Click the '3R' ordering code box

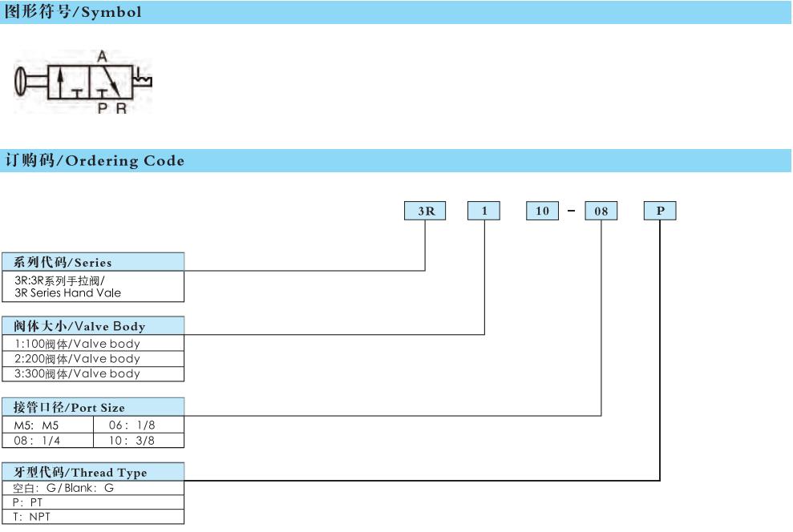(424, 211)
